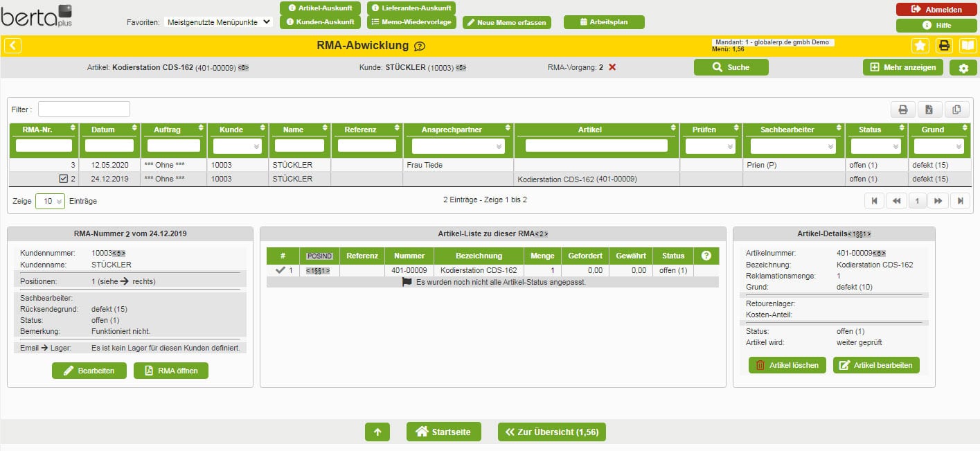Open the Favoriten Meistgenutzte Menüpunkte dropdown
Image resolution: width=980 pixels, height=451 pixels.
(219, 22)
